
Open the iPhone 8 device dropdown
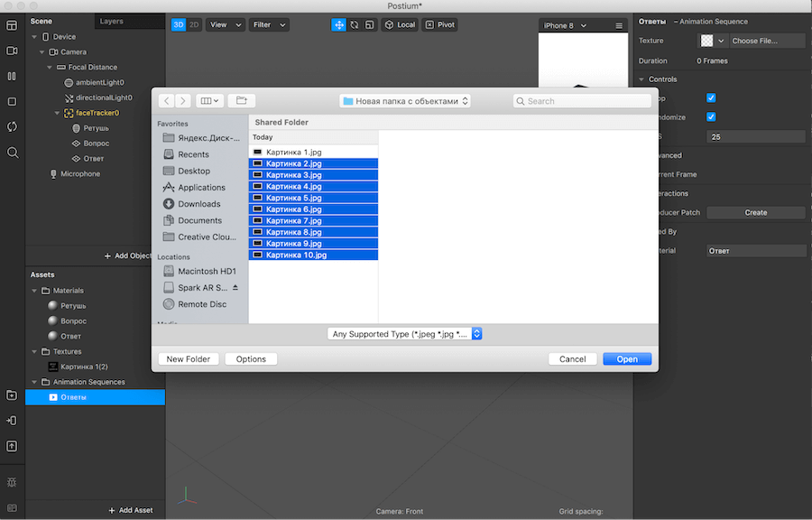point(565,25)
